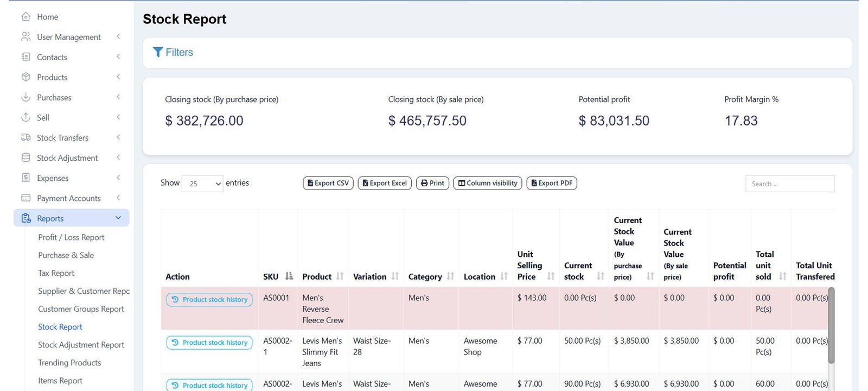Expand Stock Adjustment submenu chevron
This screenshot has height=391, width=868.
(x=118, y=157)
